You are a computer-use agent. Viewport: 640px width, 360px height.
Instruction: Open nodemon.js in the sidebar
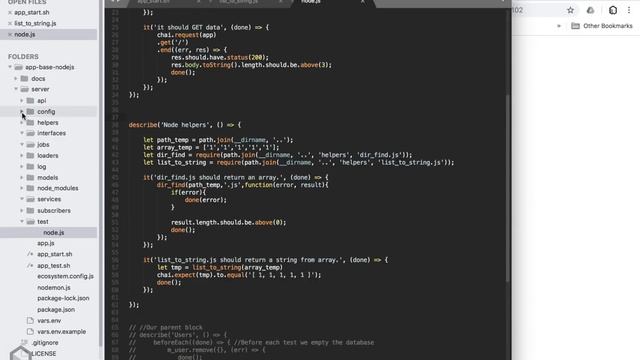[x=54, y=288]
